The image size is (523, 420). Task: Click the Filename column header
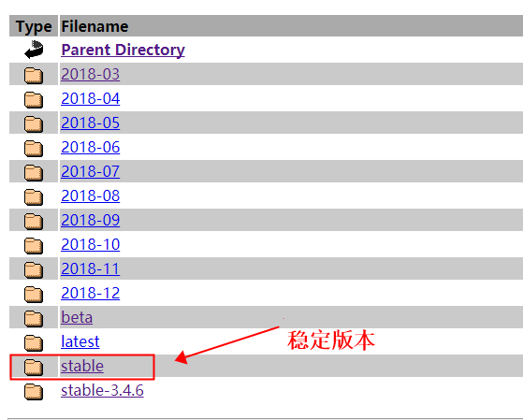pos(94,26)
